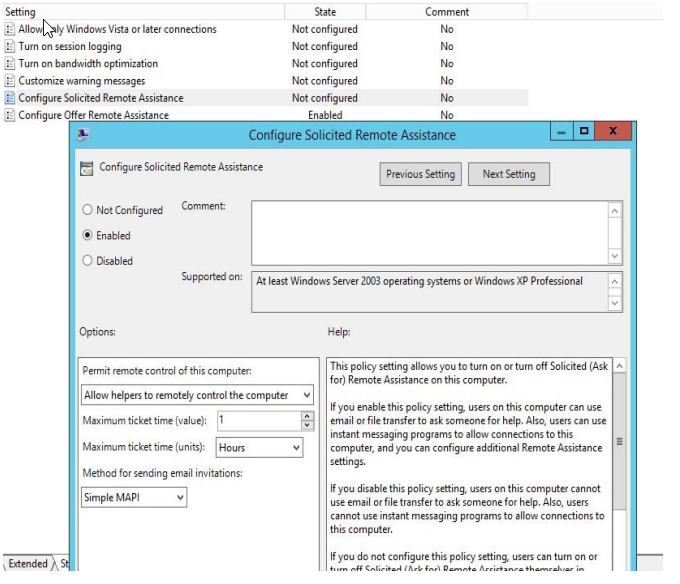Click the policy icon beside the dialog heading
The image size is (680, 584).
[x=86, y=168]
